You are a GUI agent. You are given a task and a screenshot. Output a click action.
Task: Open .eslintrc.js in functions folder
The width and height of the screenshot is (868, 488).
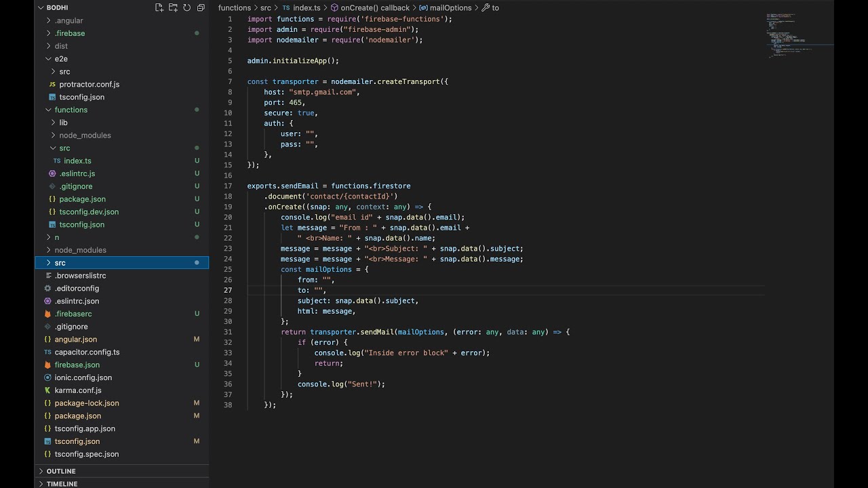click(x=77, y=174)
